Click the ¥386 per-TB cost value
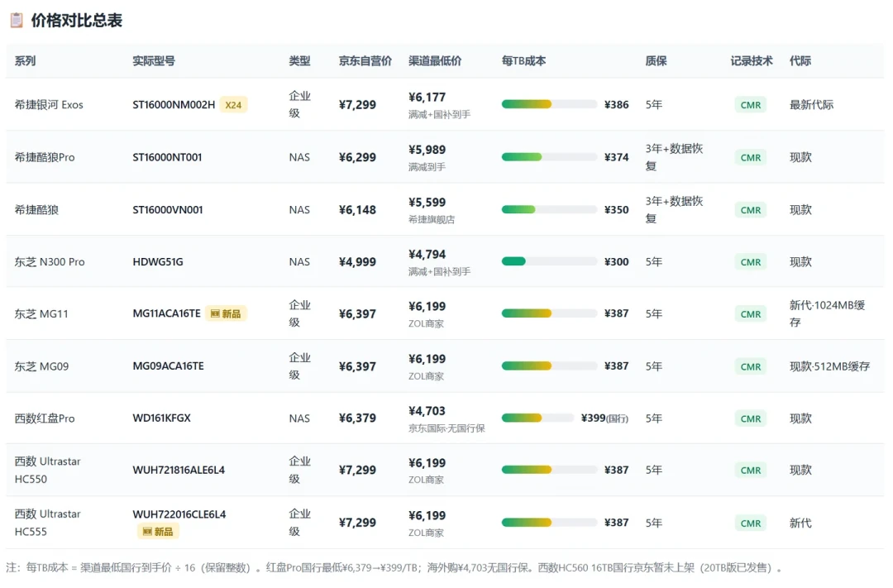893x588 pixels. click(x=616, y=105)
